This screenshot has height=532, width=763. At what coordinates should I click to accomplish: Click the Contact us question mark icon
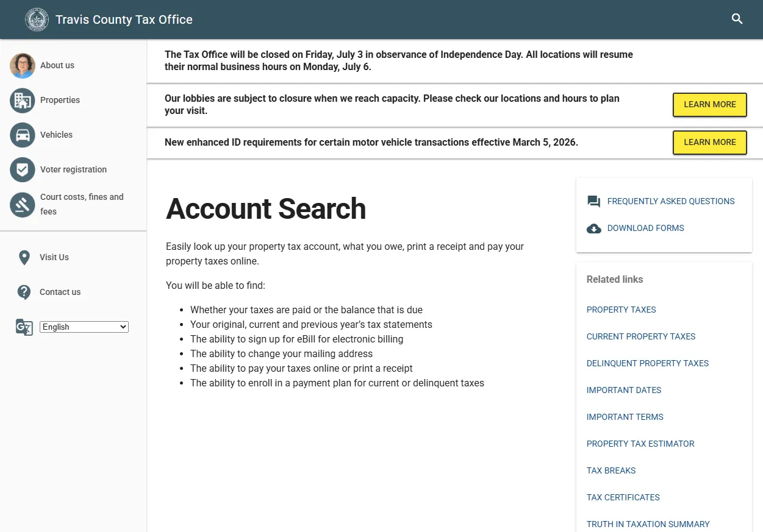point(24,293)
